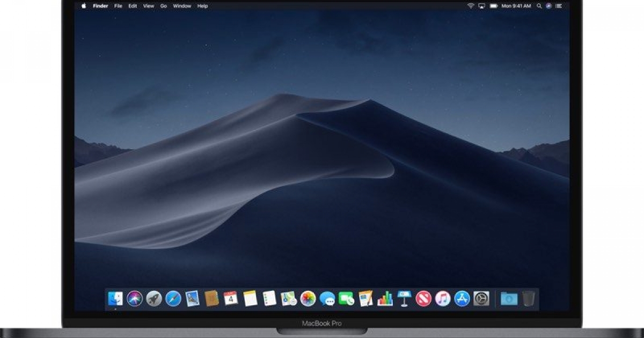Open the Go menu
Viewport: 644px width, 338px height.
(x=164, y=6)
